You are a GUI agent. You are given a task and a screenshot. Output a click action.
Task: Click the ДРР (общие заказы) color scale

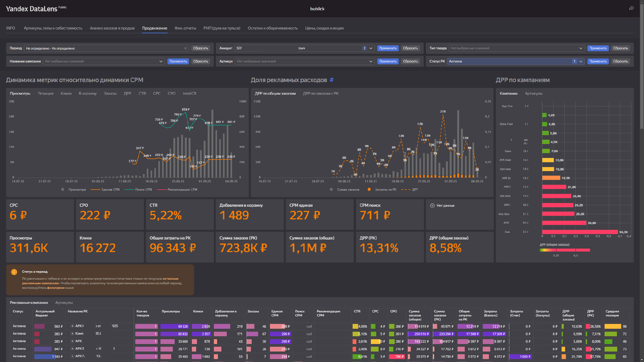pos(565,249)
